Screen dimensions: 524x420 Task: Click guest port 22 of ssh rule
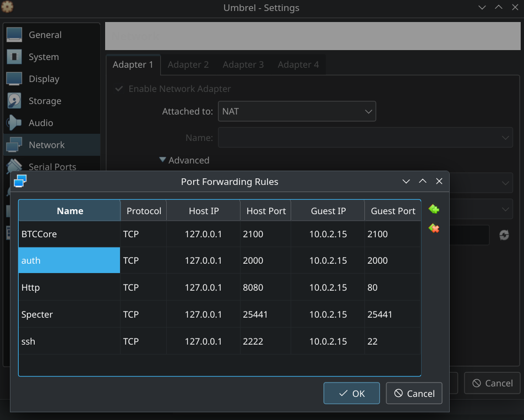pyautogui.click(x=392, y=341)
